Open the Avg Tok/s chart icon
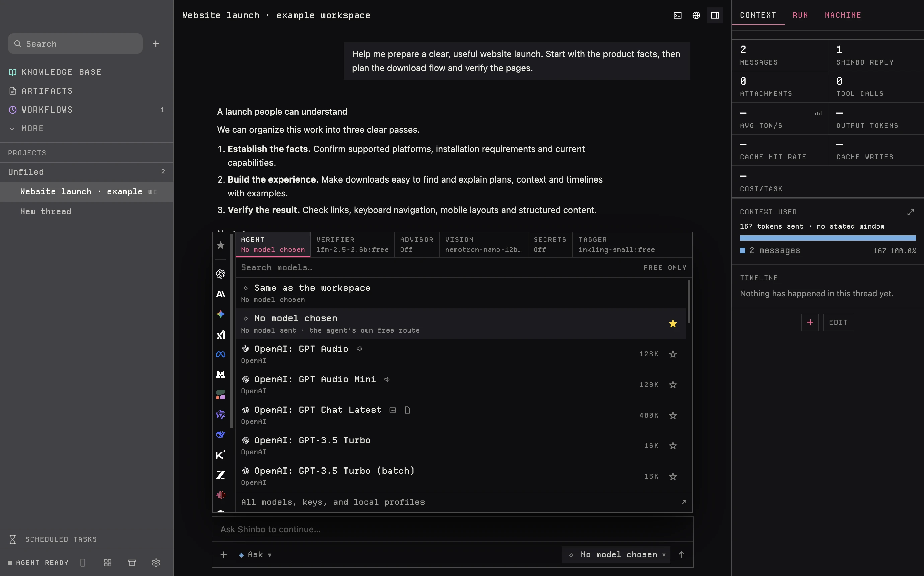The image size is (924, 576). point(818,113)
